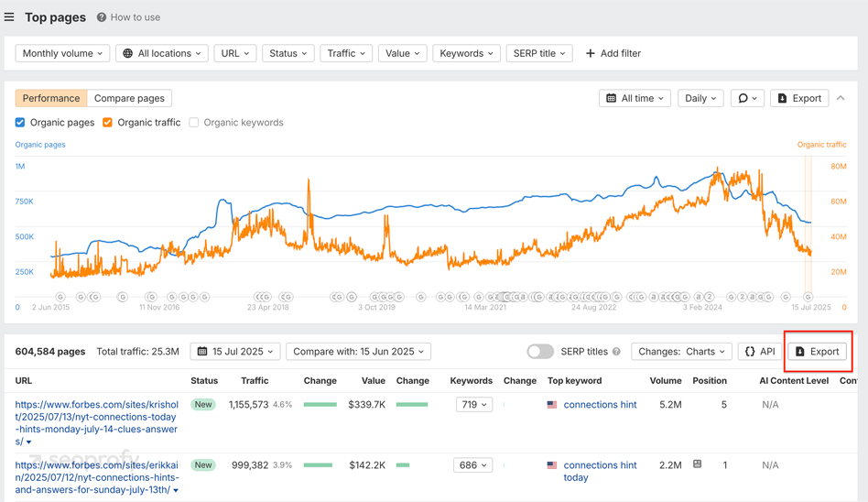Click the connections hint today keyword link
Screen dimensions: 868x502
click(x=600, y=471)
